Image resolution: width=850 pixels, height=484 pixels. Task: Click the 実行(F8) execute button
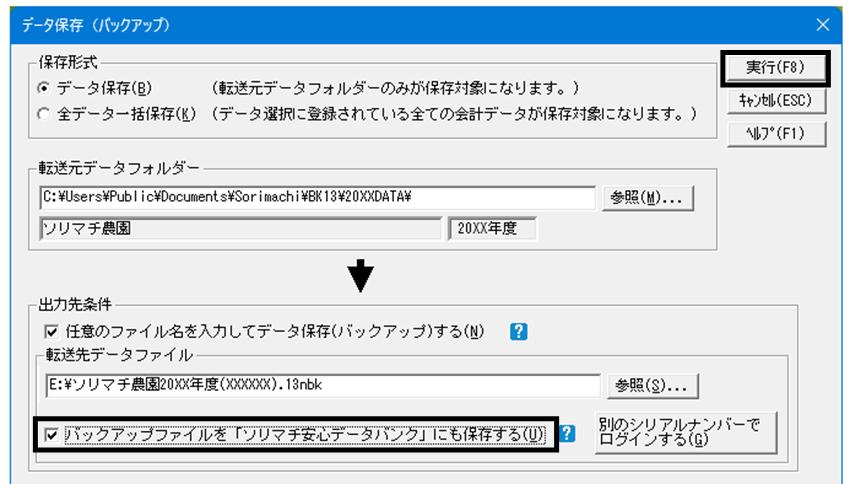(x=775, y=68)
